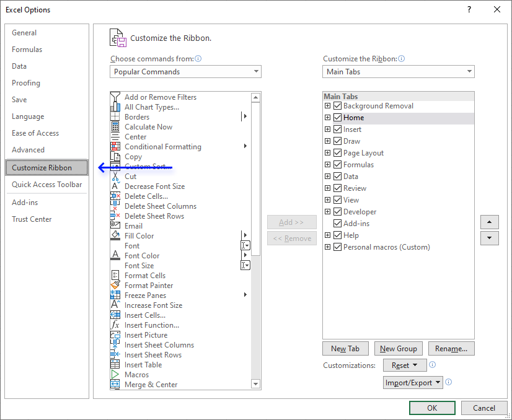Go to the Advanced options category
The height and width of the screenshot is (420, 512).
[x=46, y=150]
